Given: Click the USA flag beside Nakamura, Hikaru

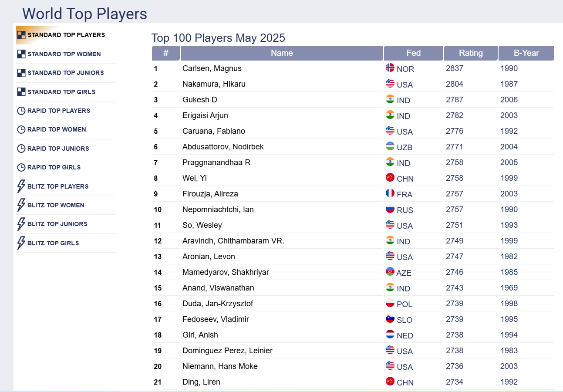Looking at the screenshot, I should pos(390,84).
